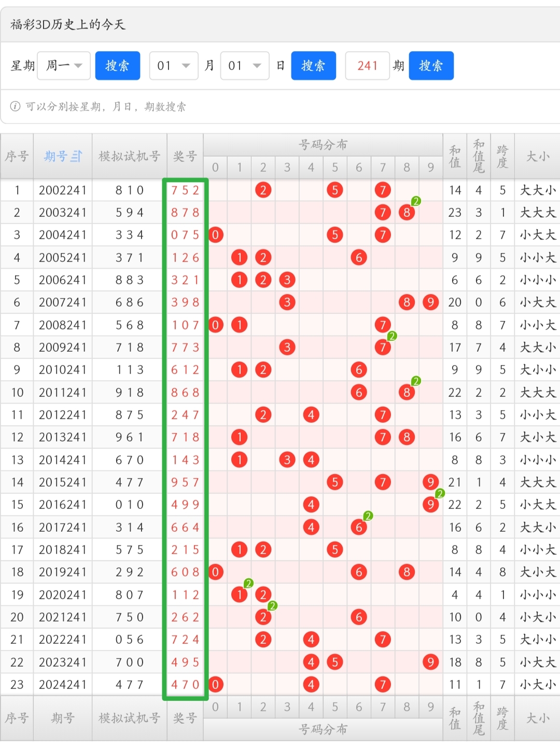
Task: Click the 和值 top column header
Action: point(455,156)
